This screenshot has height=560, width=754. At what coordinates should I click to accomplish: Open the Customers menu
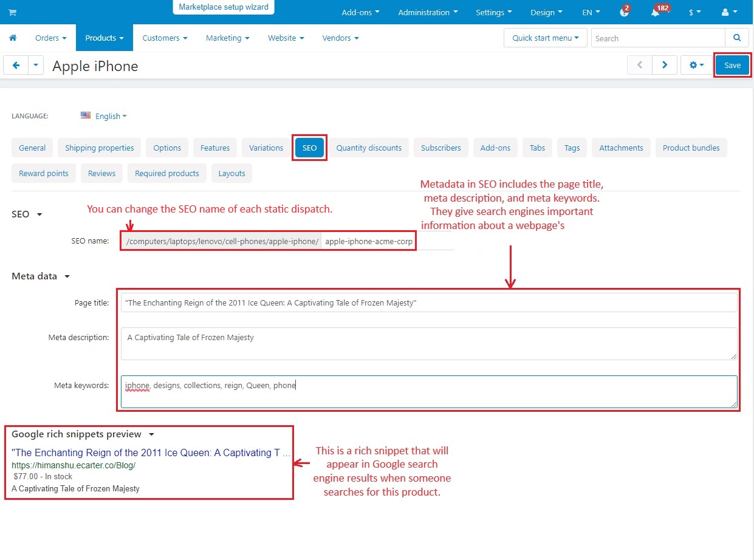165,38
